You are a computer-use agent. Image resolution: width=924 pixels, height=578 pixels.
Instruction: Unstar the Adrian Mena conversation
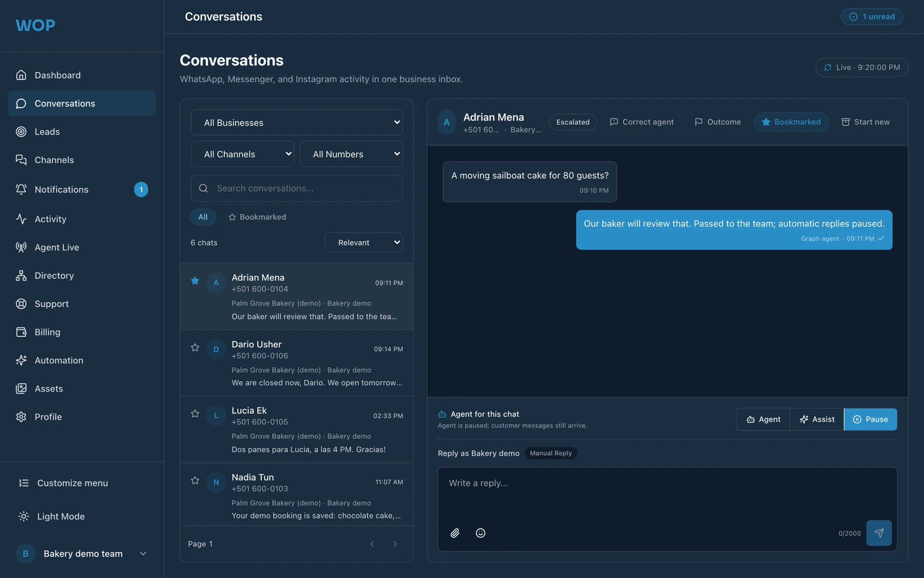click(195, 281)
